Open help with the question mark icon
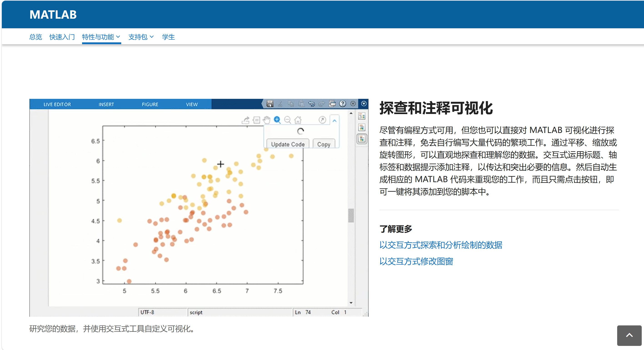 click(342, 104)
